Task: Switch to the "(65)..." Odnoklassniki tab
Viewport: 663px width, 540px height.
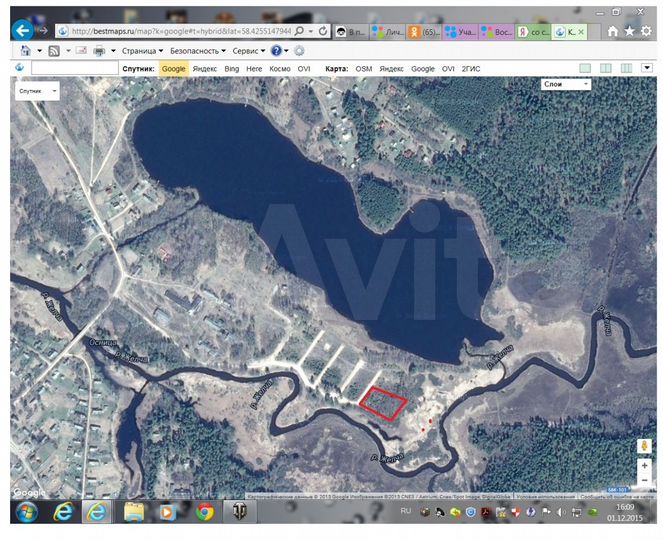Action: 424,32
